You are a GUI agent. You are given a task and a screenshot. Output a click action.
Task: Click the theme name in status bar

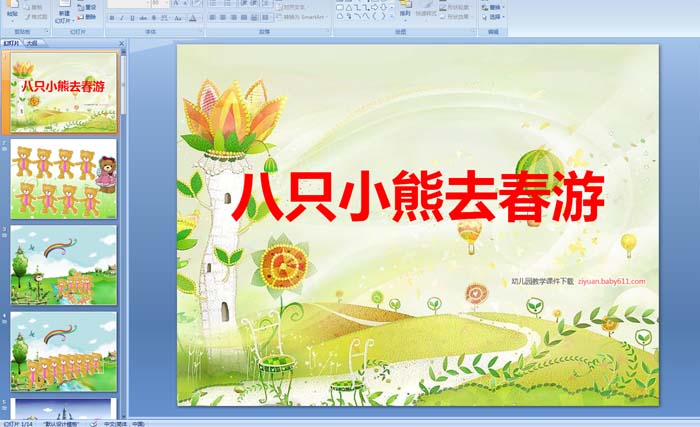(x=62, y=424)
